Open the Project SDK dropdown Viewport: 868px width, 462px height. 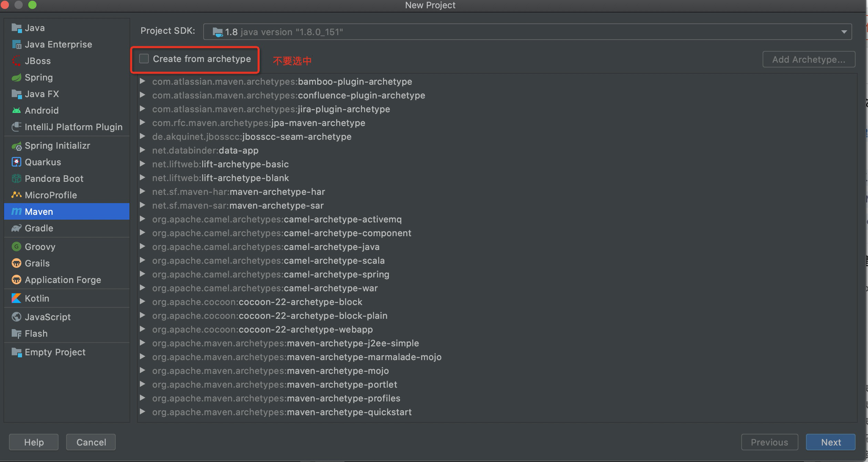(x=844, y=32)
